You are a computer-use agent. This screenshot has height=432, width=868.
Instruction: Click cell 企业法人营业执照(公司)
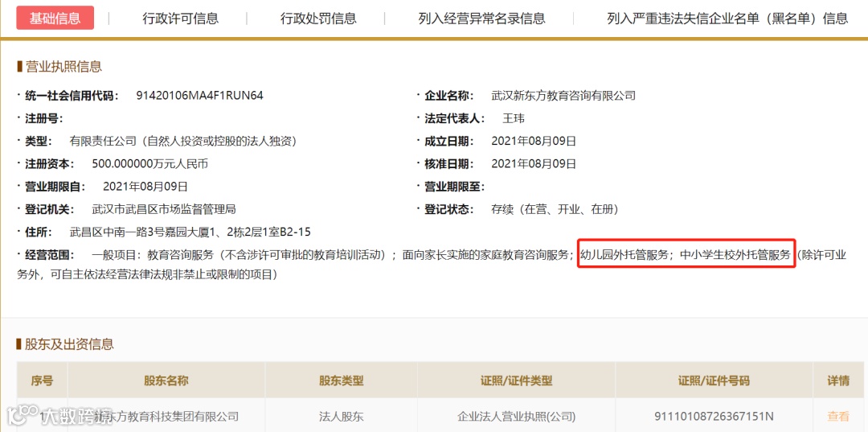click(516, 417)
